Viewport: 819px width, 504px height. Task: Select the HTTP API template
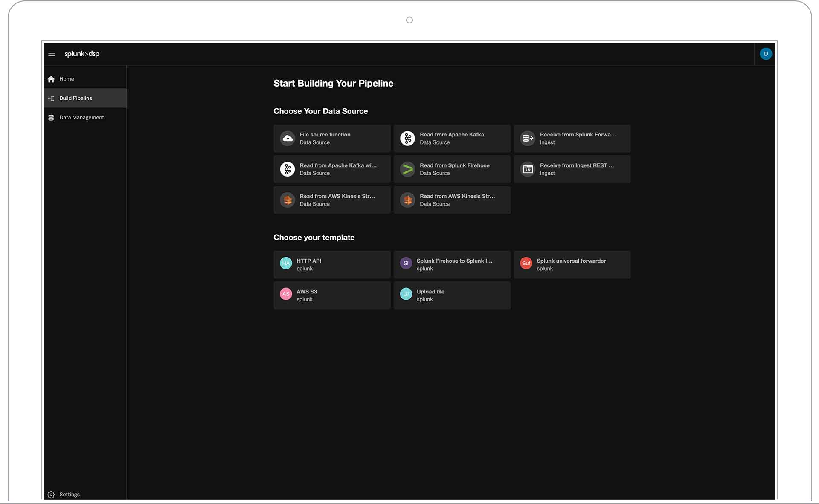[x=332, y=265]
